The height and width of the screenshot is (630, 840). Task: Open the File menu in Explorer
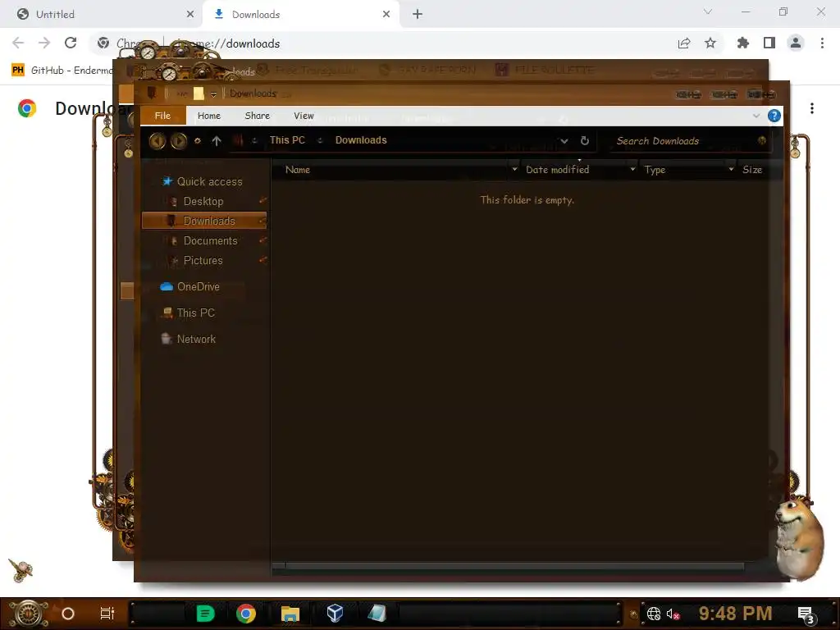163,116
